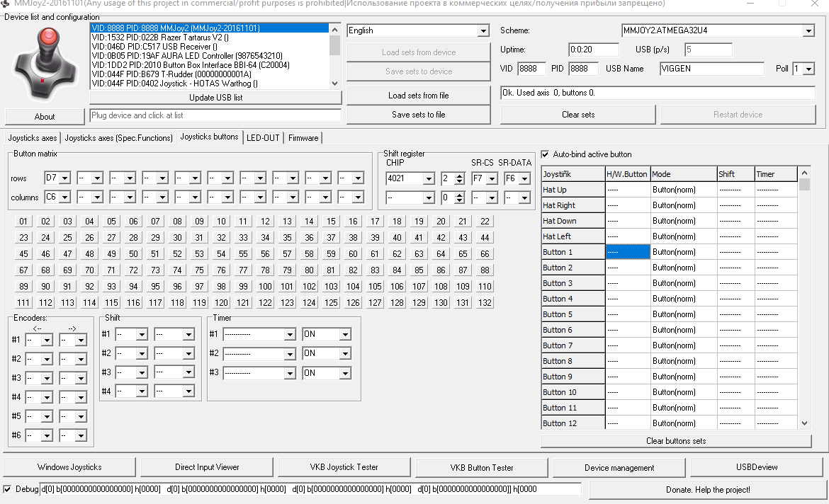The image size is (829, 504).
Task: Click the down arrow on the second shift register spinner
Action: click(460, 201)
